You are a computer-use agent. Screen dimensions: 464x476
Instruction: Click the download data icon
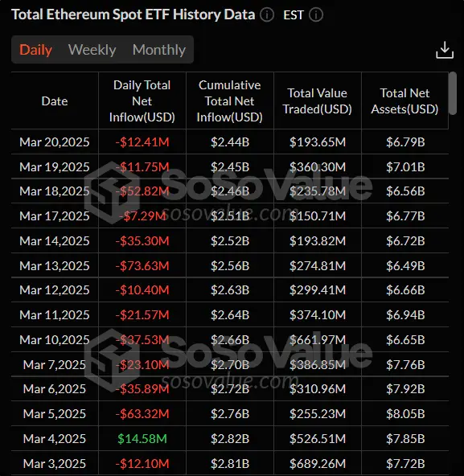click(445, 50)
